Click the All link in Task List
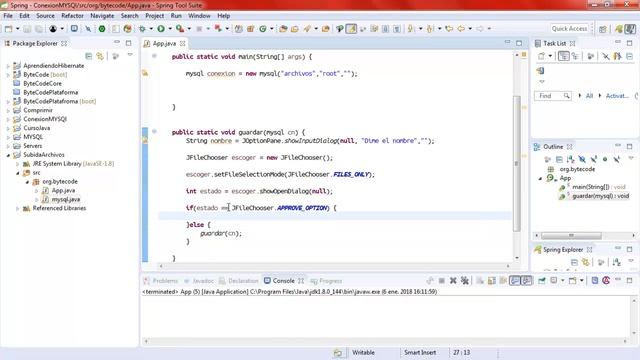Viewport: 640px width, 360px height. (589, 96)
